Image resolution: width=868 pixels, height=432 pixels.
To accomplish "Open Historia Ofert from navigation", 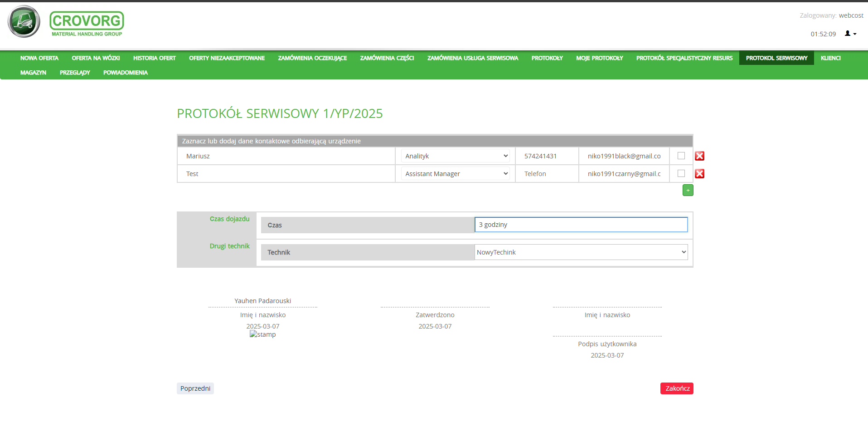I will click(154, 58).
